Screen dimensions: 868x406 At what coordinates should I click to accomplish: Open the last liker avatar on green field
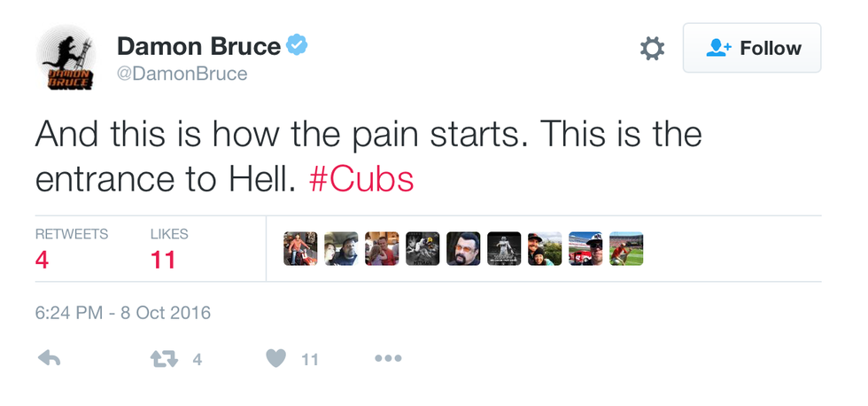[x=626, y=249]
